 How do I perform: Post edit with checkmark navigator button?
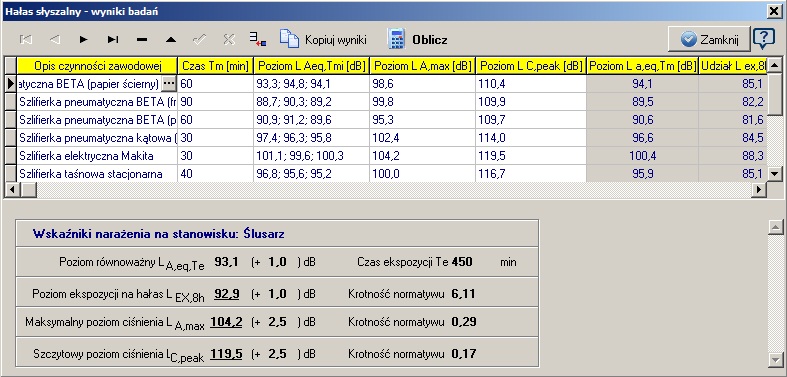click(200, 40)
